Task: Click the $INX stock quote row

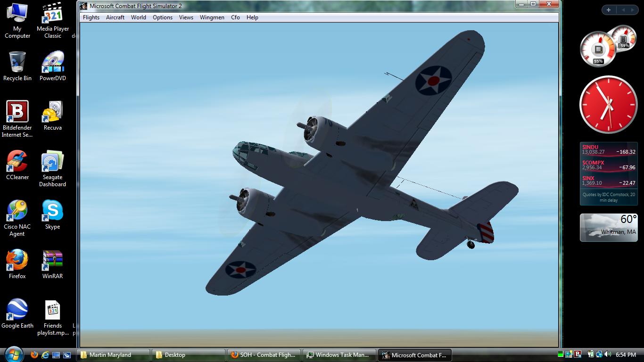Action: (609, 181)
